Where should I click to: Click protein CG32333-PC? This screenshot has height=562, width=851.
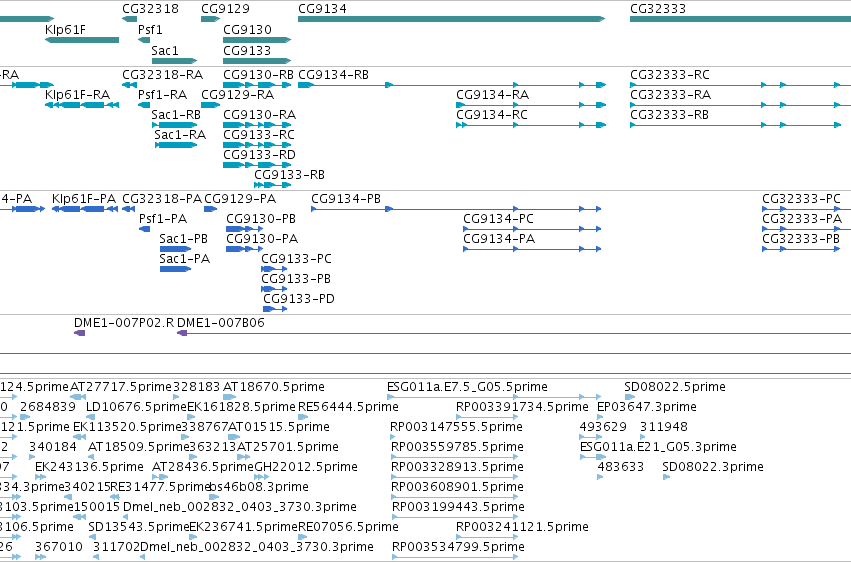point(806,209)
